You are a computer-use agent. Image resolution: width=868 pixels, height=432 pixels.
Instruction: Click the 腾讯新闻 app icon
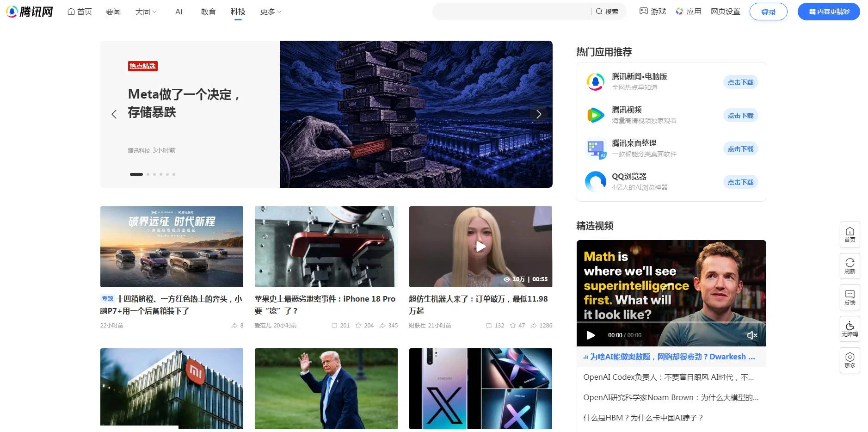point(595,82)
